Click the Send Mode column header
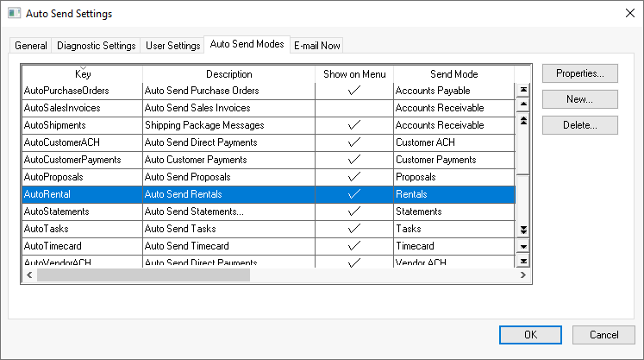This screenshot has width=644, height=360. pyautogui.click(x=453, y=74)
